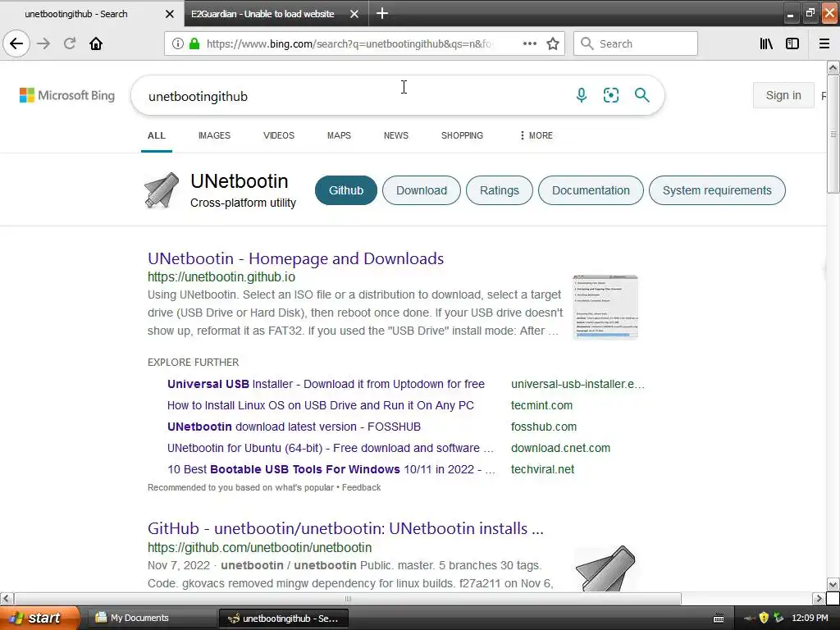Click download.cnet.com source text

pos(560,448)
